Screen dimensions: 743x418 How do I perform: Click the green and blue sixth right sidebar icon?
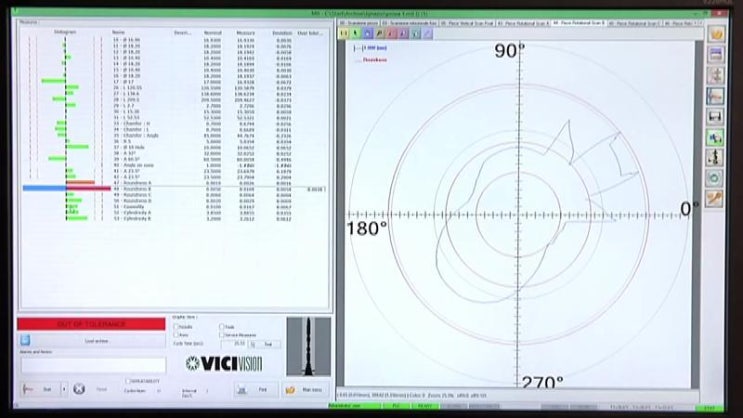(716, 137)
